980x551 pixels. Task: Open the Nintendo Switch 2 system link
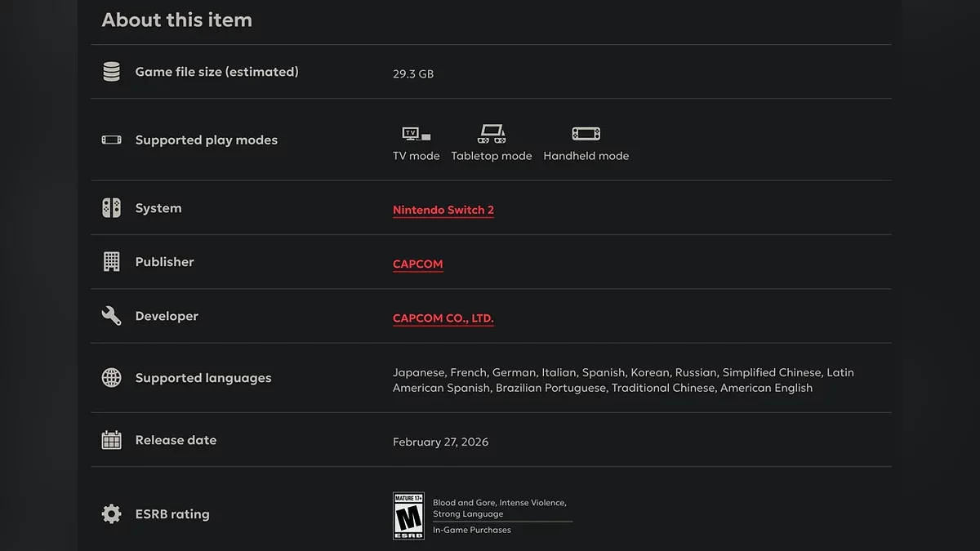[443, 210]
